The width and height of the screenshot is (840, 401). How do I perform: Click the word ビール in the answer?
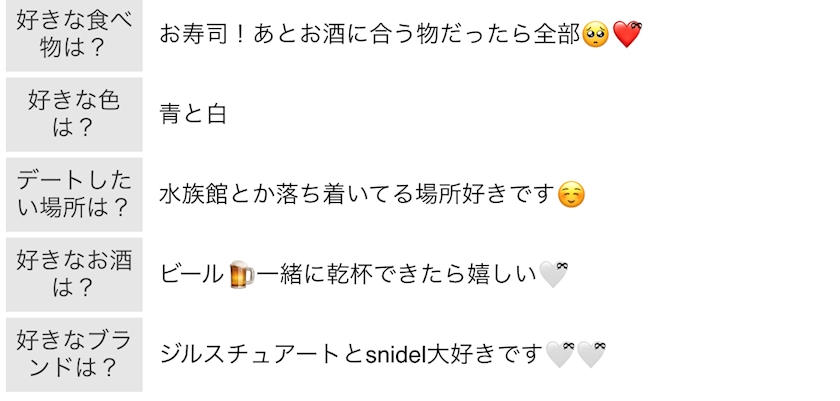tap(191, 274)
